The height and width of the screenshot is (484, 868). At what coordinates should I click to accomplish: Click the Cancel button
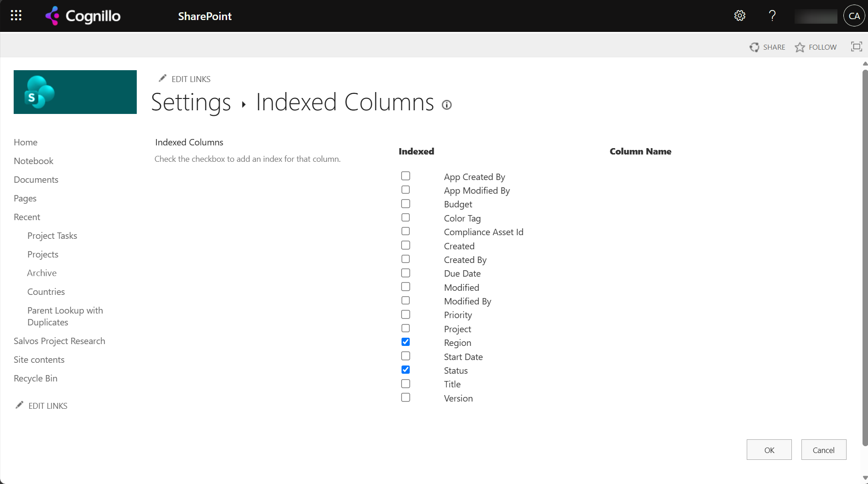tap(824, 450)
